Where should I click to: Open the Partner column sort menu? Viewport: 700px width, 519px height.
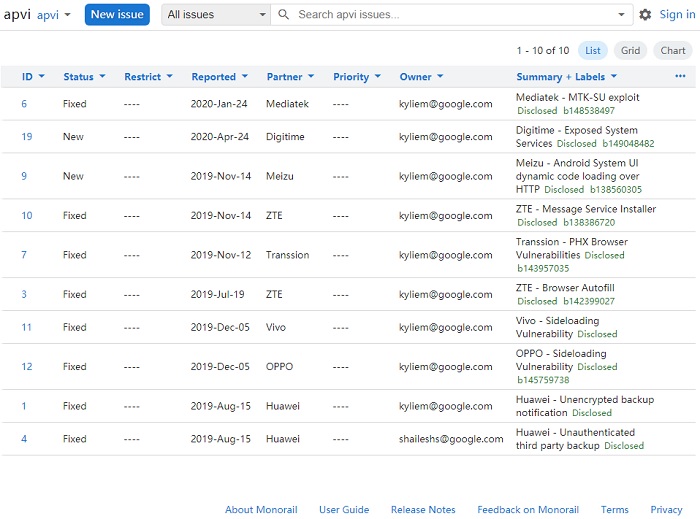(290, 77)
